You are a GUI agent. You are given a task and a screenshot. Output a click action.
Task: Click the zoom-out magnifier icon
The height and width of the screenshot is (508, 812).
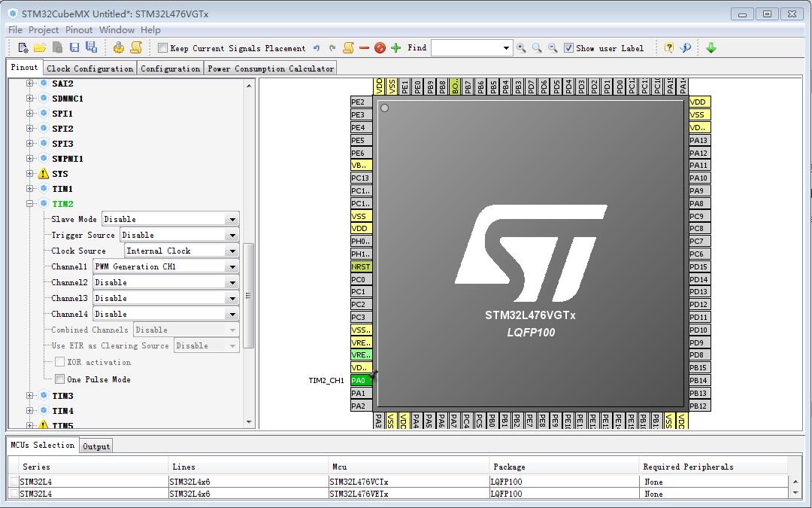point(553,48)
